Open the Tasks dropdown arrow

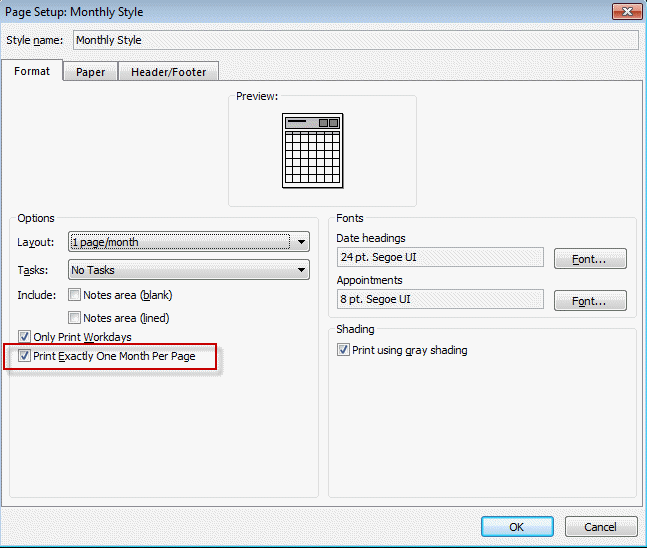click(301, 270)
